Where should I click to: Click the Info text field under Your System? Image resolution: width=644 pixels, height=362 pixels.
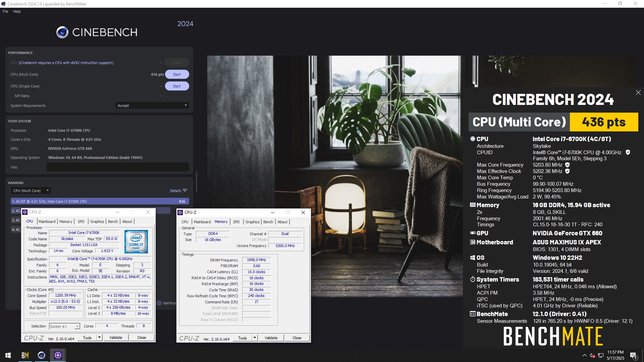pyautogui.click(x=117, y=167)
